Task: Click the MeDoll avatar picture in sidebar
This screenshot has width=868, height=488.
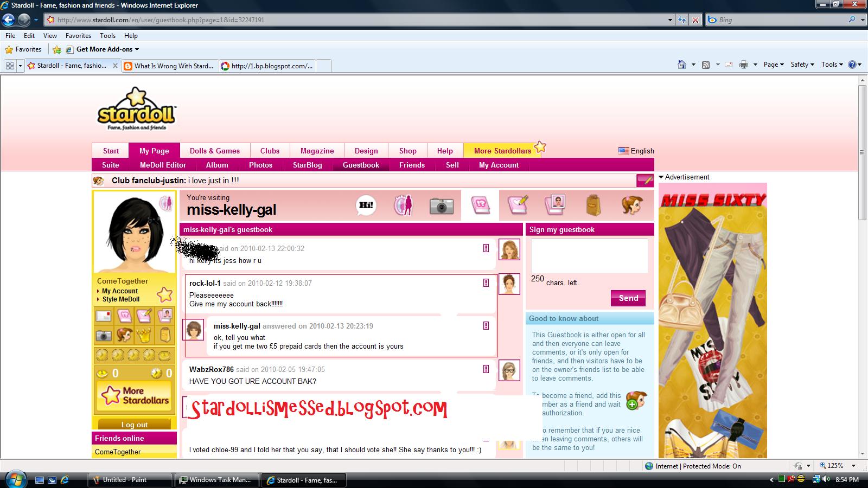Action: (134, 232)
